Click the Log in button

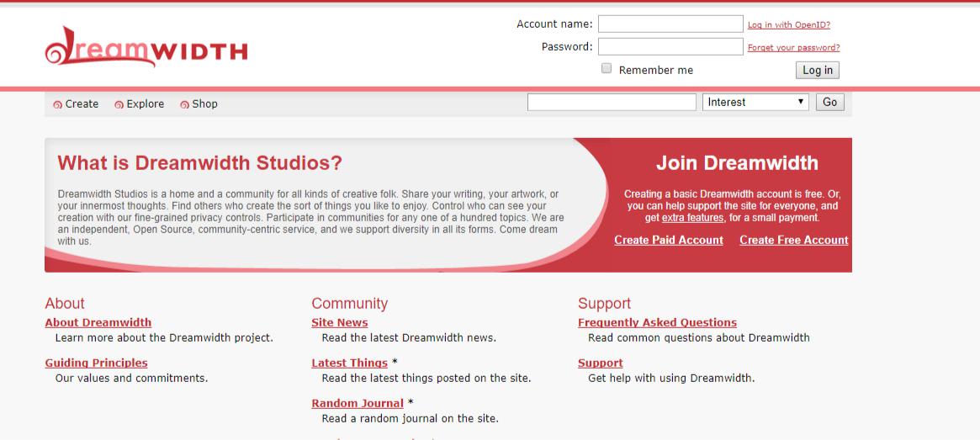point(818,70)
